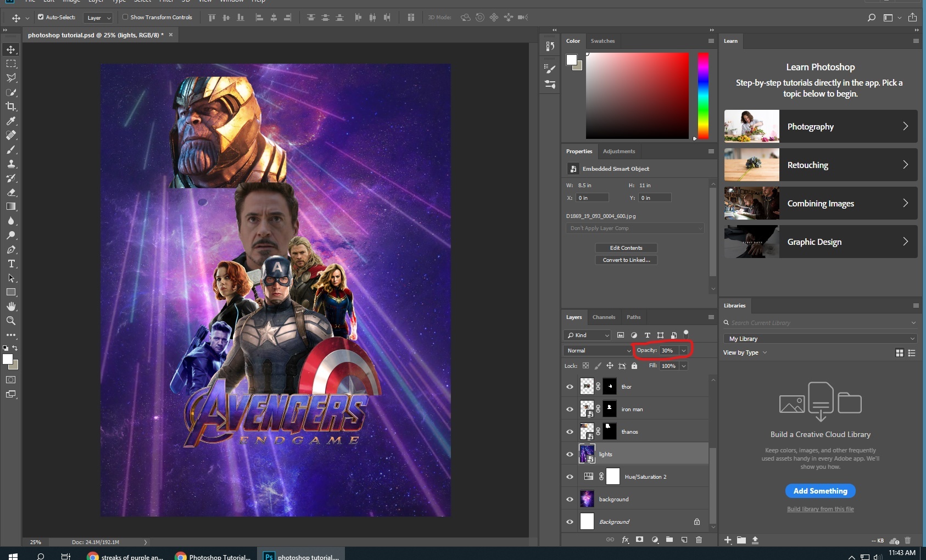Expand the Photography tutorials arrow
The height and width of the screenshot is (560, 926).
click(x=905, y=126)
